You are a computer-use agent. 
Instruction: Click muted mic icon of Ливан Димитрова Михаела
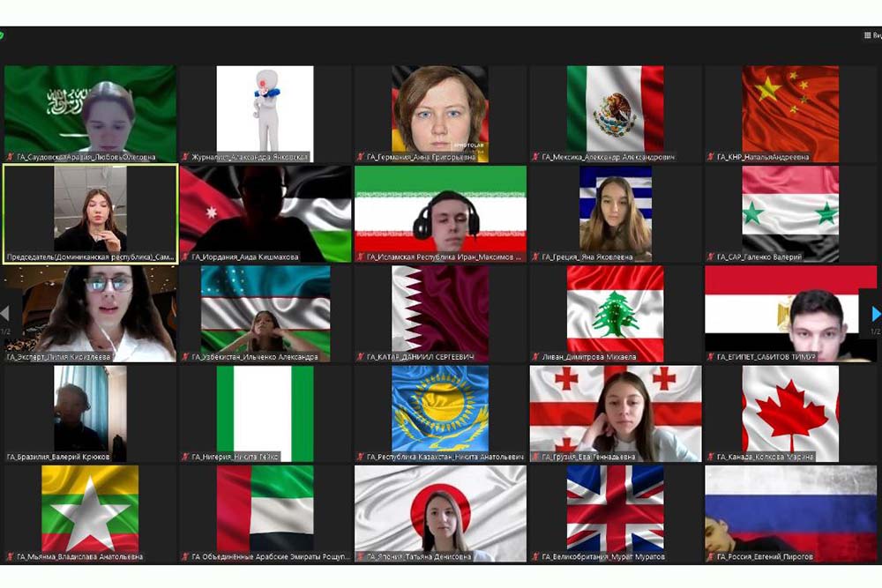tap(535, 356)
